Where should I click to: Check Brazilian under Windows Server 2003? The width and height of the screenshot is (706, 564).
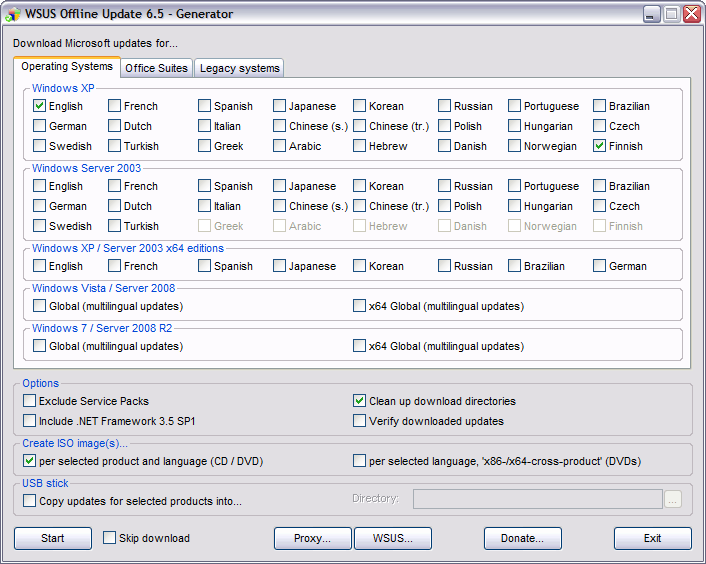599,186
